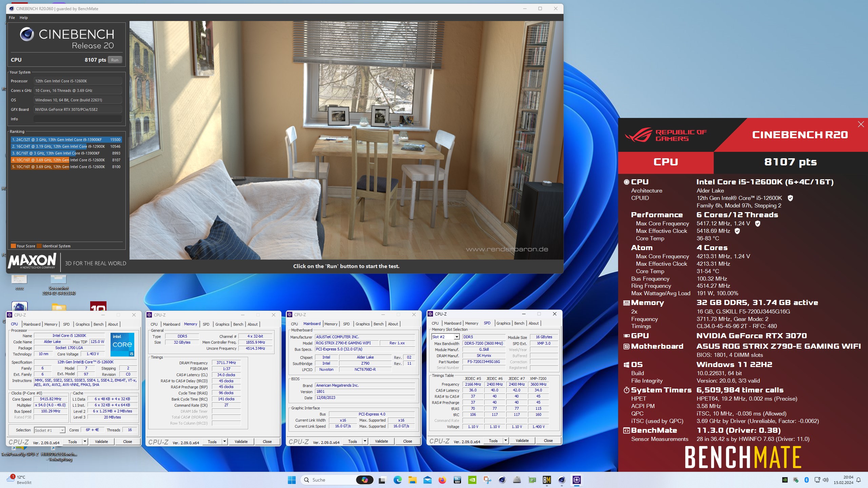Open the volume tray icon

pos(826,480)
